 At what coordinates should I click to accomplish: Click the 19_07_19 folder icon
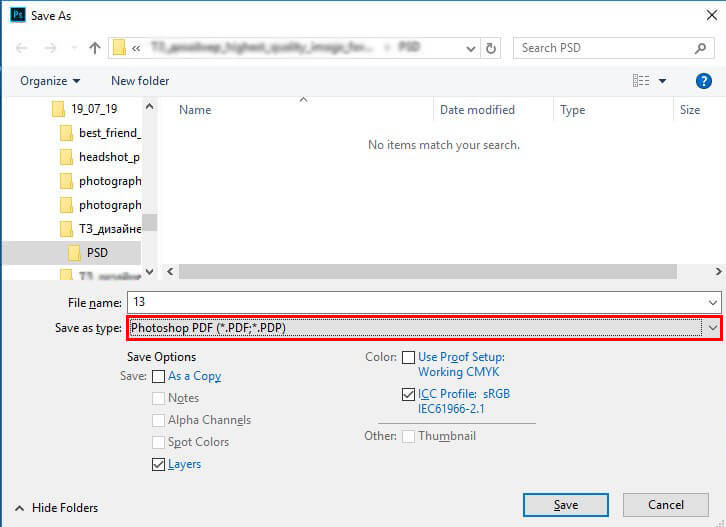coord(58,109)
